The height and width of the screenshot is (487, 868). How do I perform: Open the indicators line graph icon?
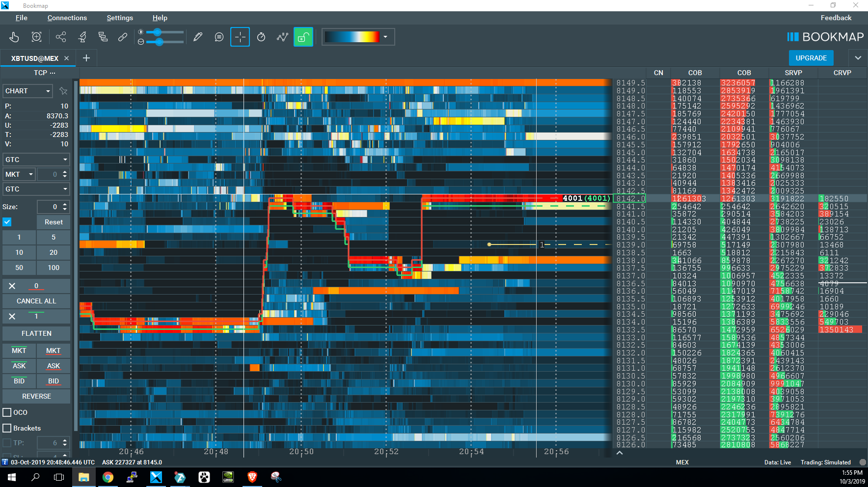click(282, 37)
